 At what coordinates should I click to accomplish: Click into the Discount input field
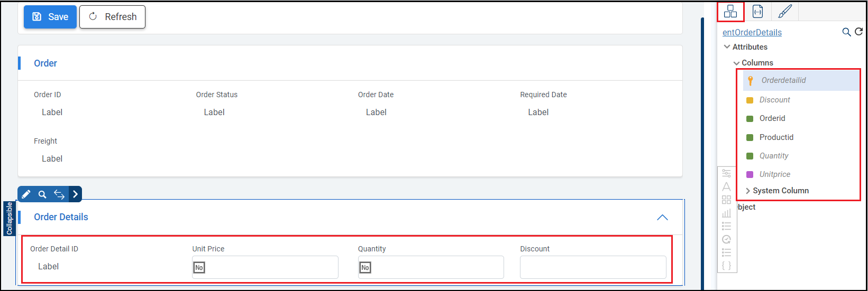[592, 267]
